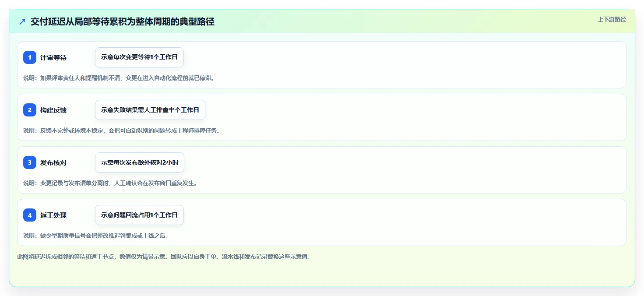Click the description starting 如果评审责任人和提醒机制不清
644x296 pixels.
pyautogui.click(x=119, y=78)
